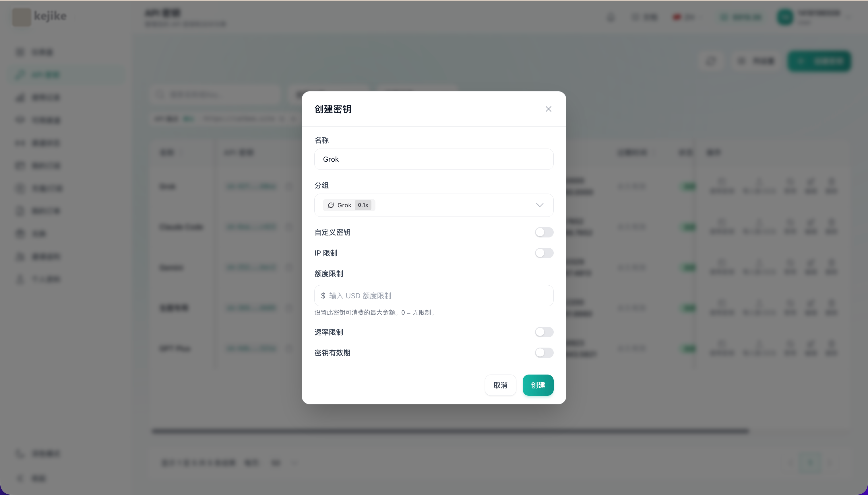
Task: Click the Grok 0.1x group tag
Action: tap(349, 205)
